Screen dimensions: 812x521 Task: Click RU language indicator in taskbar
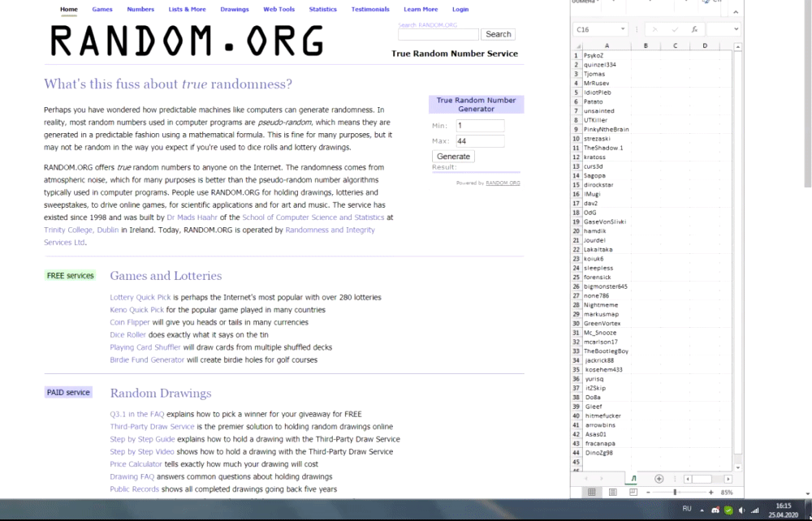point(687,509)
